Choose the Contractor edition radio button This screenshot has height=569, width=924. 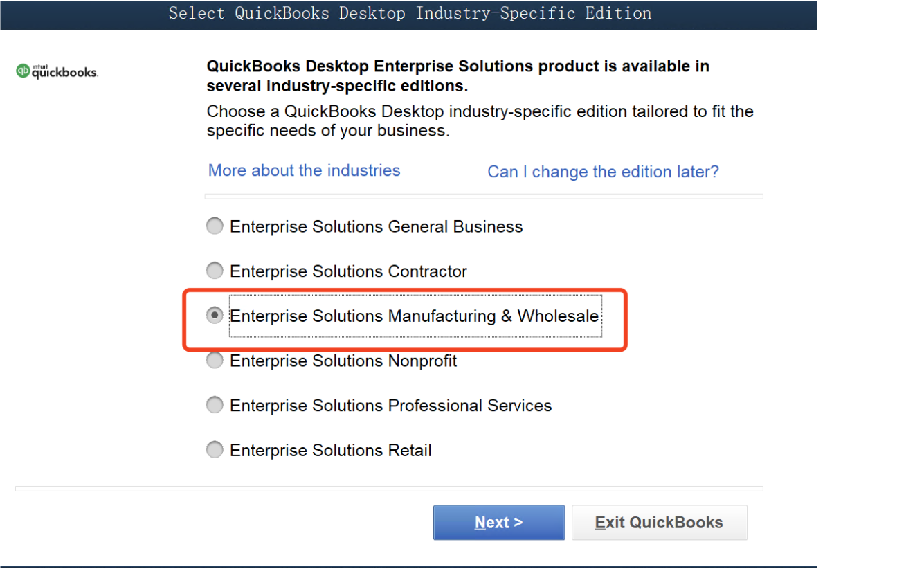[215, 271]
